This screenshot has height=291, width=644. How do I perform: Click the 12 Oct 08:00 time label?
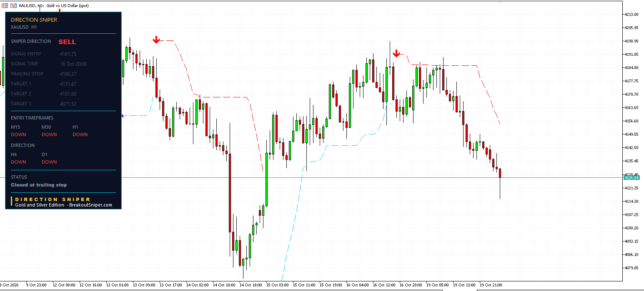click(64, 285)
